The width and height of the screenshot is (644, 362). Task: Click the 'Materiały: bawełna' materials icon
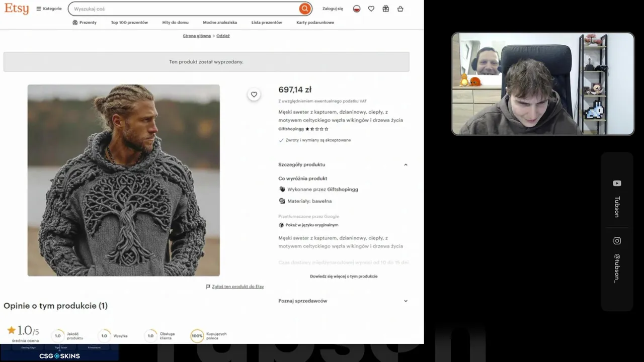click(282, 201)
